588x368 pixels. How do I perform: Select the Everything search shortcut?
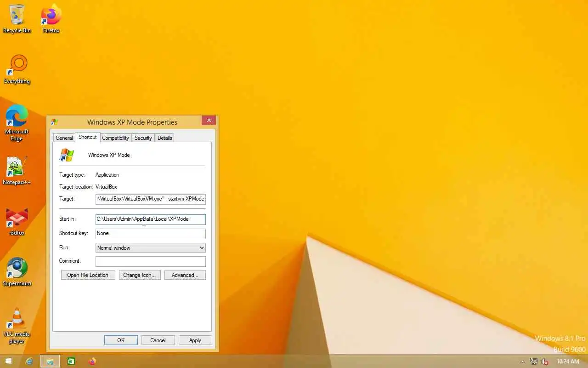(17, 70)
